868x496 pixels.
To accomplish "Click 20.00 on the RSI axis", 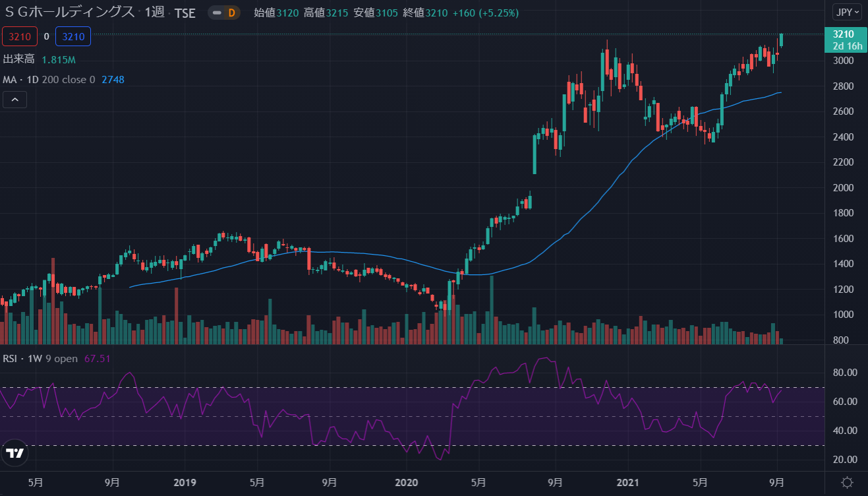I will point(845,460).
